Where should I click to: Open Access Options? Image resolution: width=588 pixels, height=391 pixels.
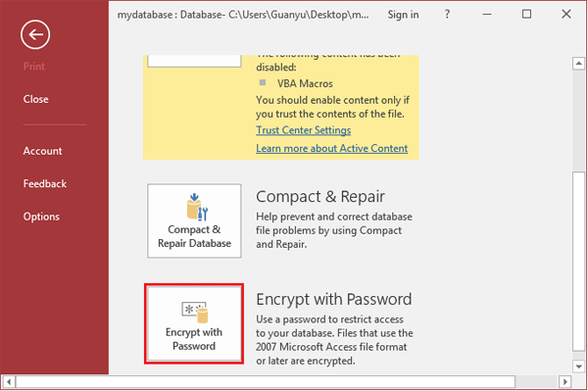click(x=41, y=217)
